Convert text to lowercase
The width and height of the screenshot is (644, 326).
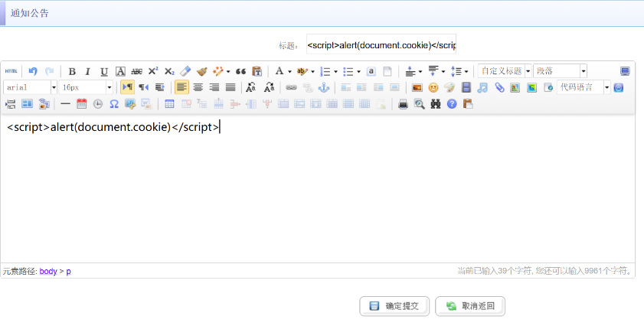[269, 87]
